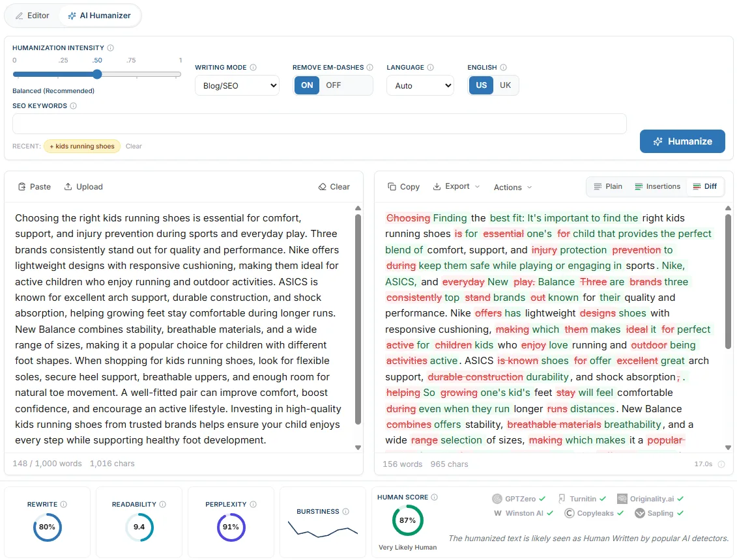Click the Sapling detector icon
737x560 pixels.
(640, 514)
